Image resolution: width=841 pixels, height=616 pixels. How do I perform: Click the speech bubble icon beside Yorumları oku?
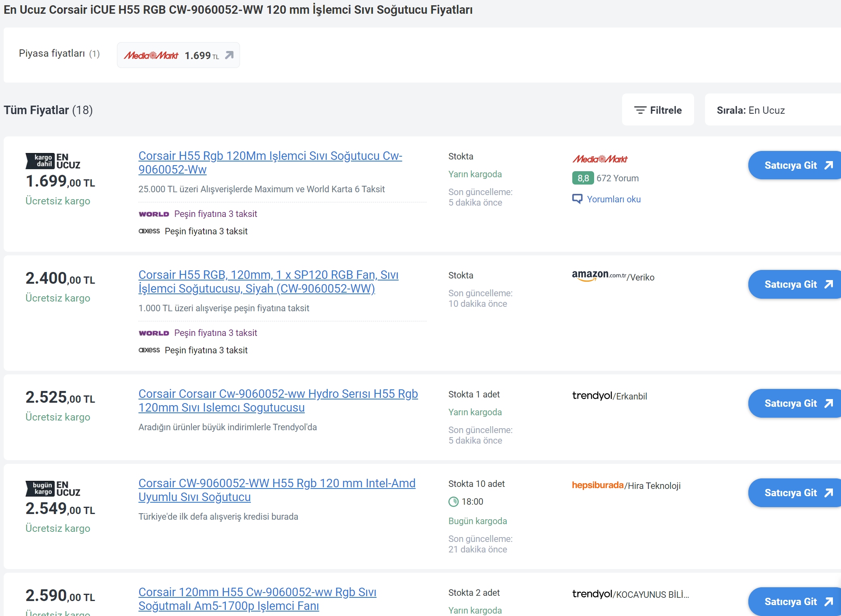577,199
